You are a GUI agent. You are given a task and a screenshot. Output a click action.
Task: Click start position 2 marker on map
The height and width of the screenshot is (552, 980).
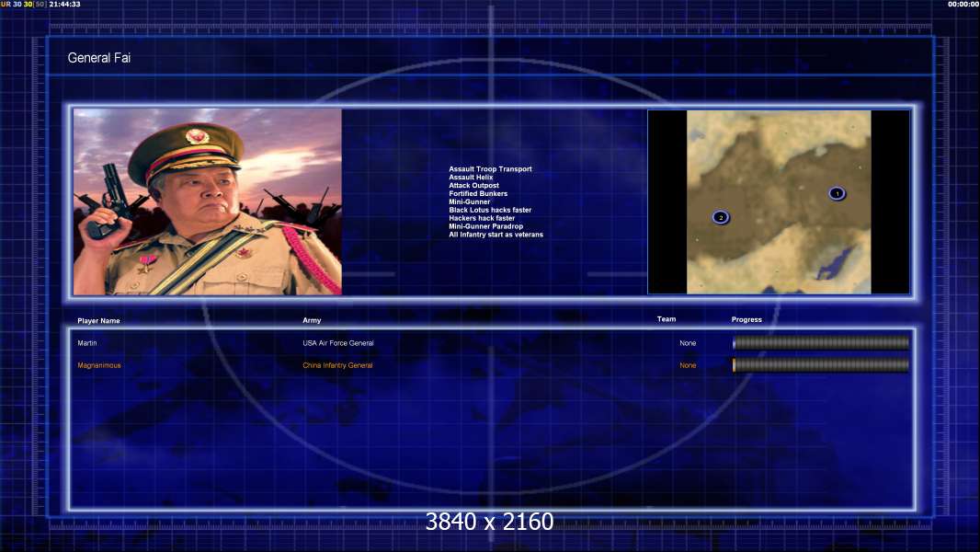pos(721,217)
